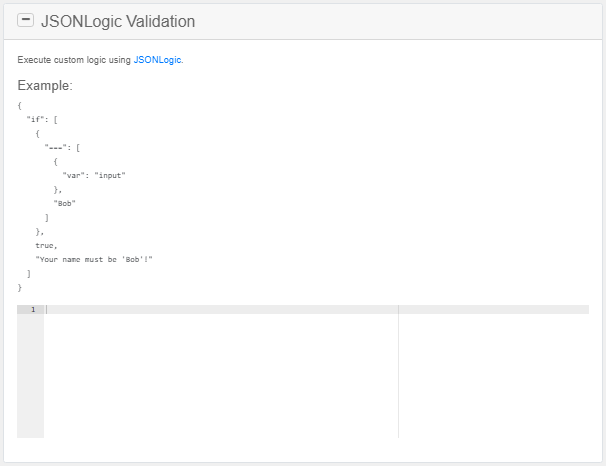606x466 pixels.
Task: Click the "if": [ example line
Action: click(x=42, y=119)
